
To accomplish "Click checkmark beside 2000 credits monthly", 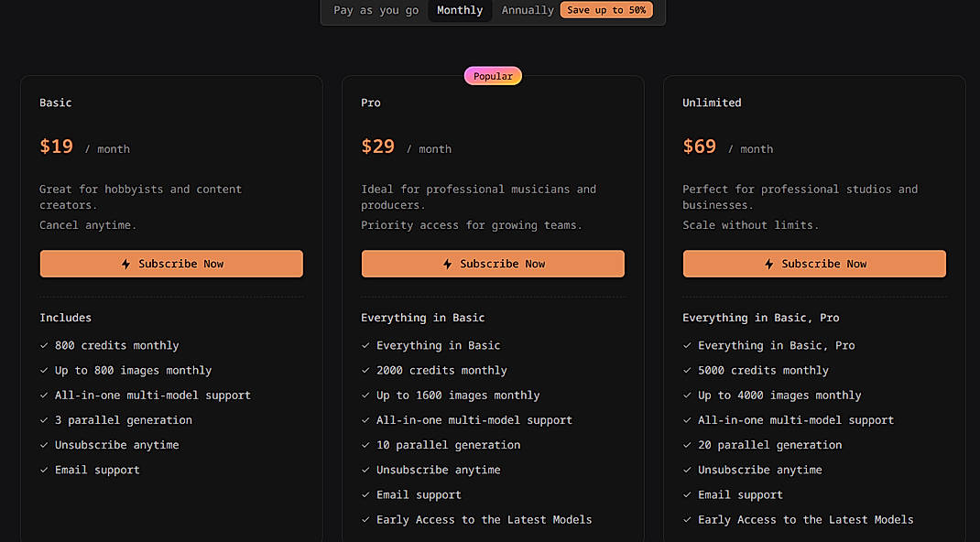I will (x=365, y=370).
